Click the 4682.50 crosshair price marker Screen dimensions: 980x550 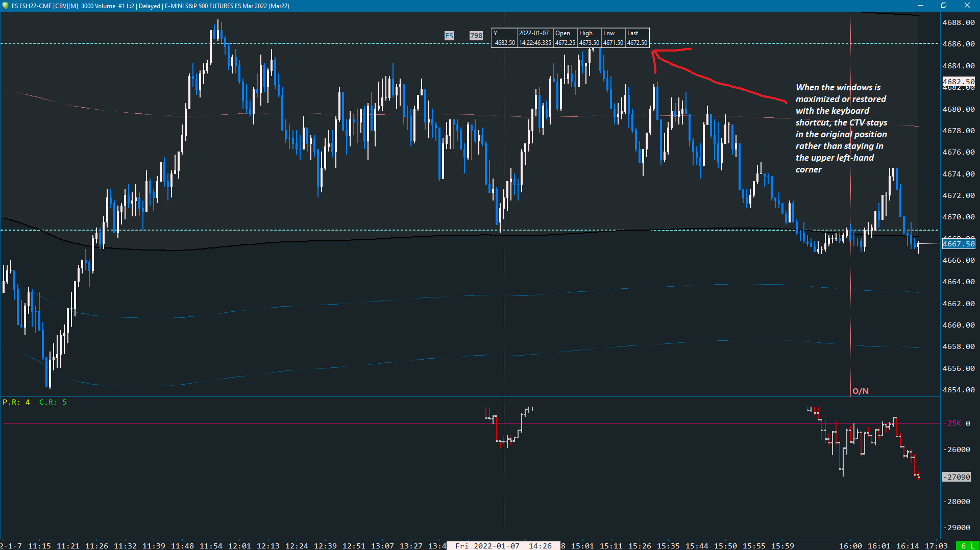click(959, 82)
